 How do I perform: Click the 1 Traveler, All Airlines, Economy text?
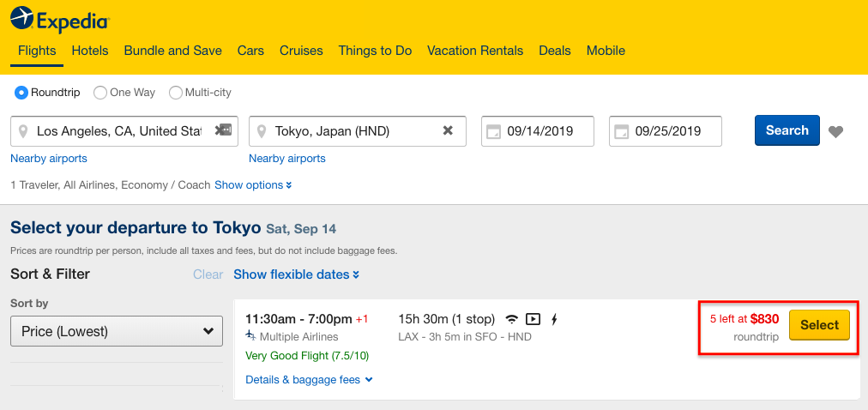[x=110, y=185]
